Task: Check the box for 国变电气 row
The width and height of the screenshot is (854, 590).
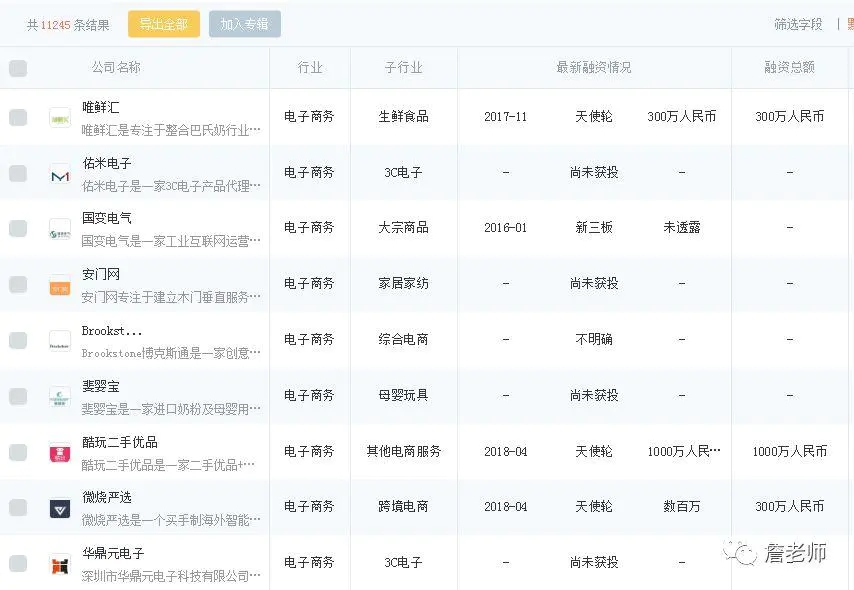Action: (18, 228)
